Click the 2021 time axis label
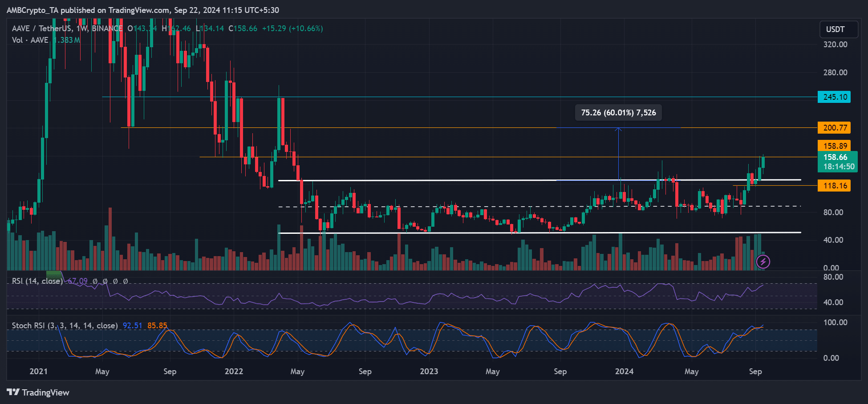The height and width of the screenshot is (404, 868). click(38, 371)
